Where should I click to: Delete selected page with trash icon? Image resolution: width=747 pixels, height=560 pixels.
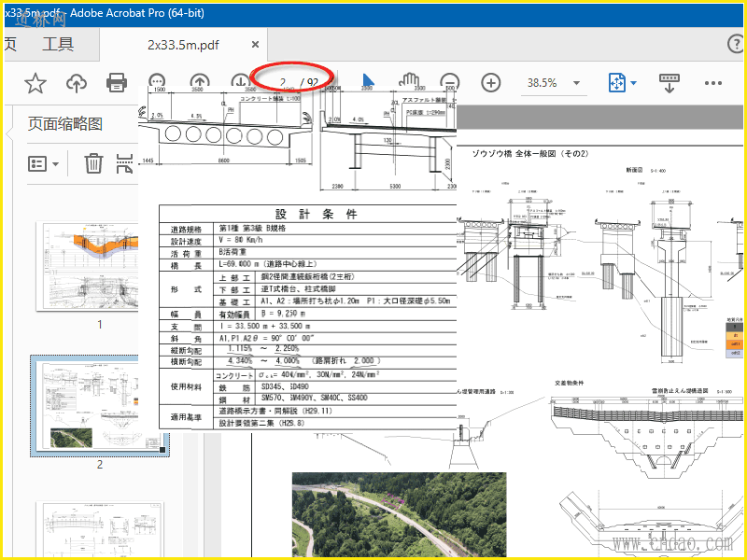(93, 164)
